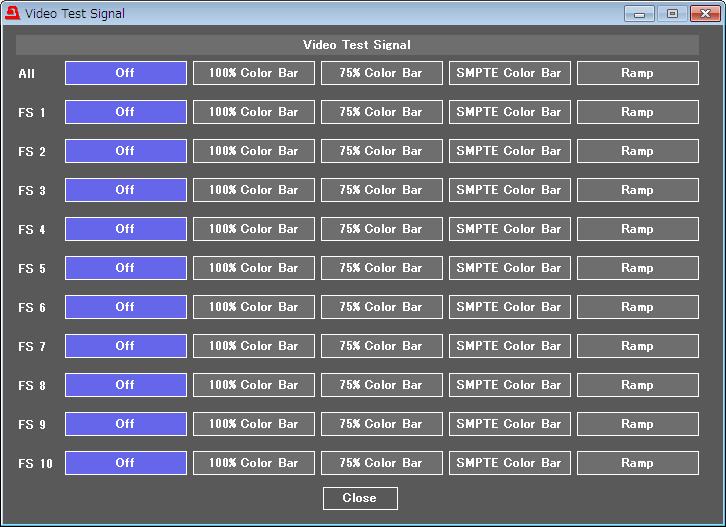Choose SMPTE Color Bar for FS 3

[509, 190]
